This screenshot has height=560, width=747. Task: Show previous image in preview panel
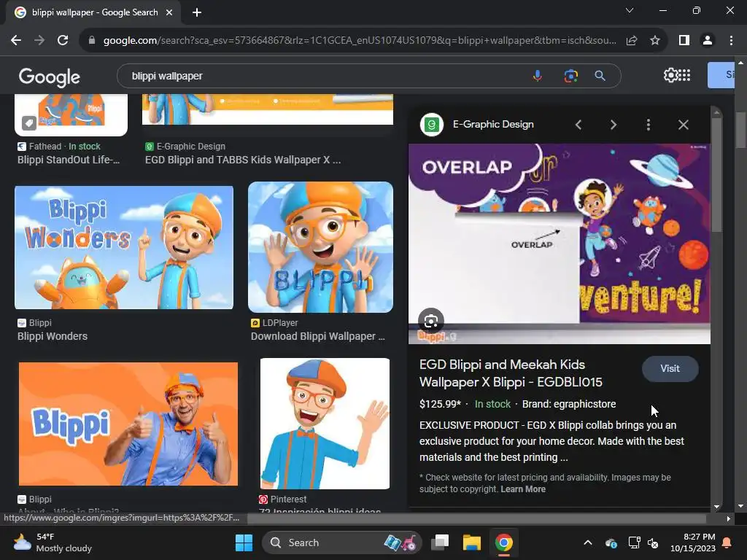(578, 125)
